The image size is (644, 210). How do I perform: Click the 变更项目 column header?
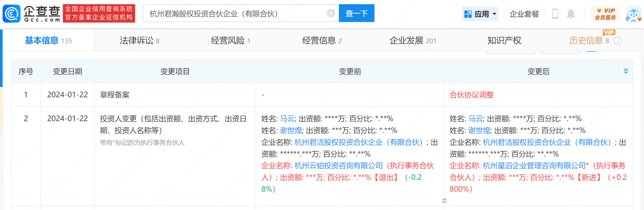(x=175, y=71)
